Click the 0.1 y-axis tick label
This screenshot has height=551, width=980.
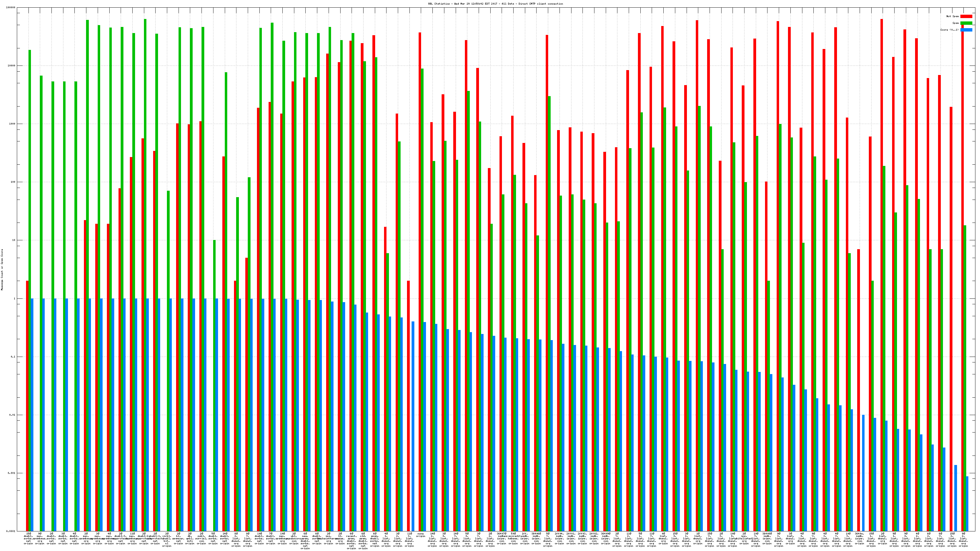[13, 357]
